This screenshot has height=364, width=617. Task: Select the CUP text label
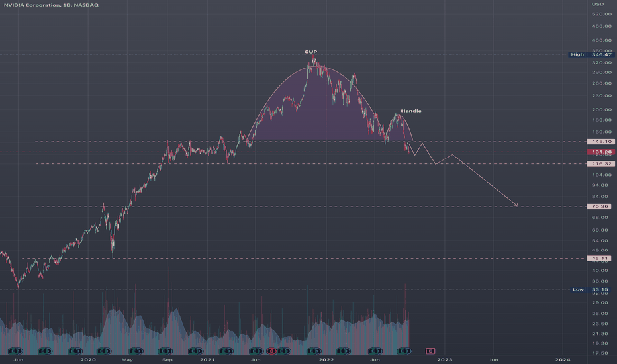tap(310, 52)
